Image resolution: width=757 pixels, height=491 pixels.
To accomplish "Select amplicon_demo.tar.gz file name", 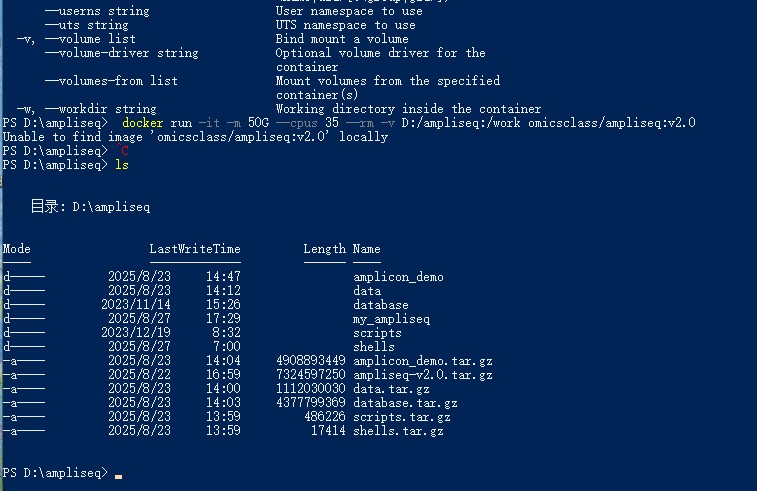I will (423, 361).
